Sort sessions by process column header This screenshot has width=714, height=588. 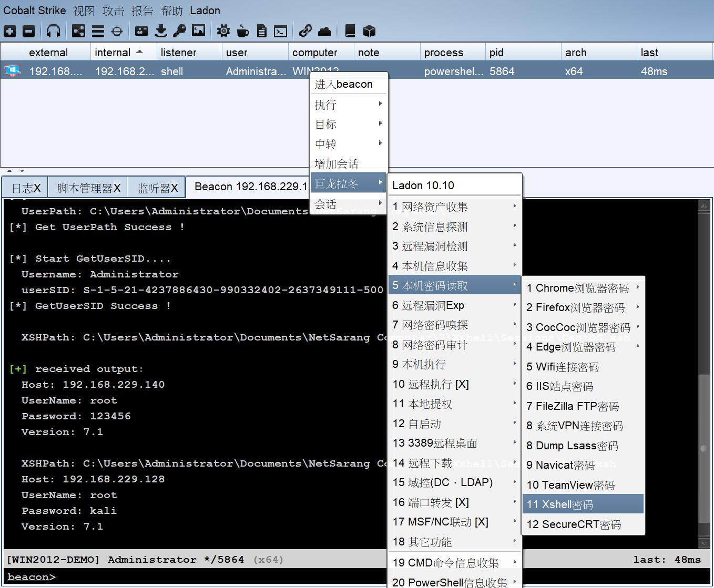click(x=452, y=53)
